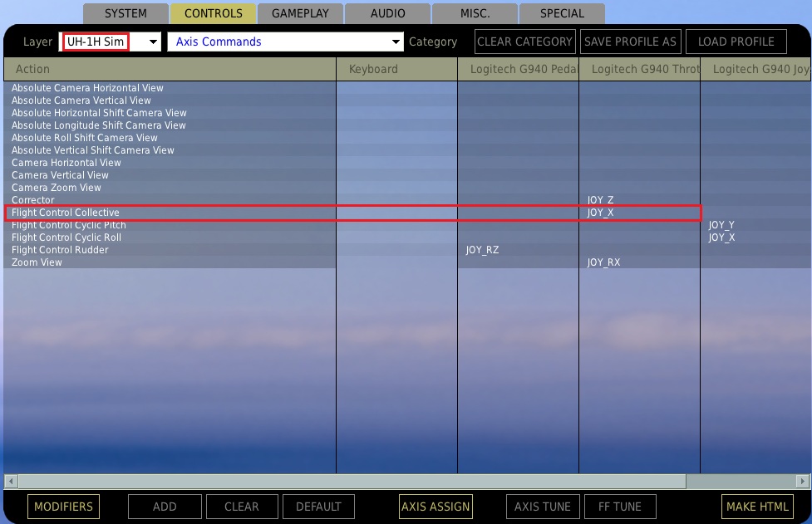Click JOY_RX cell for Zoom View
Image resolution: width=812 pixels, height=524 pixels.
[640, 262]
